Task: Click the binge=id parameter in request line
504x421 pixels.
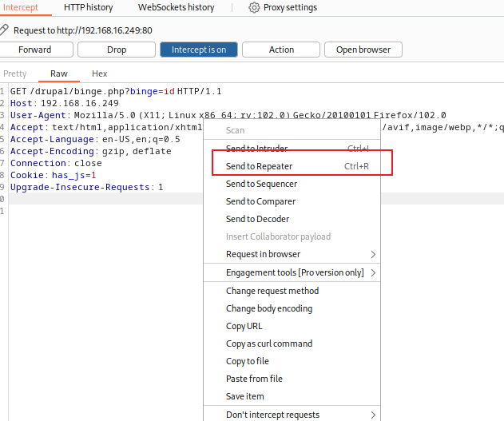Action: pyautogui.click(x=153, y=91)
